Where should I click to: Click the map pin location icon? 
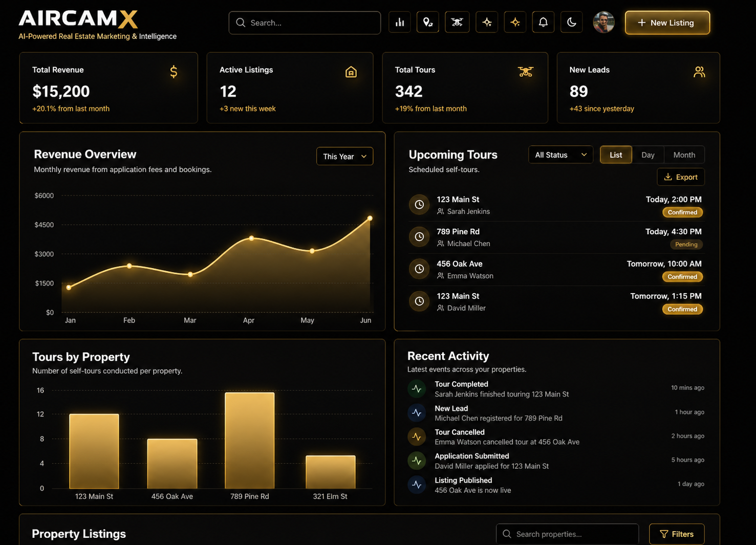pos(428,23)
